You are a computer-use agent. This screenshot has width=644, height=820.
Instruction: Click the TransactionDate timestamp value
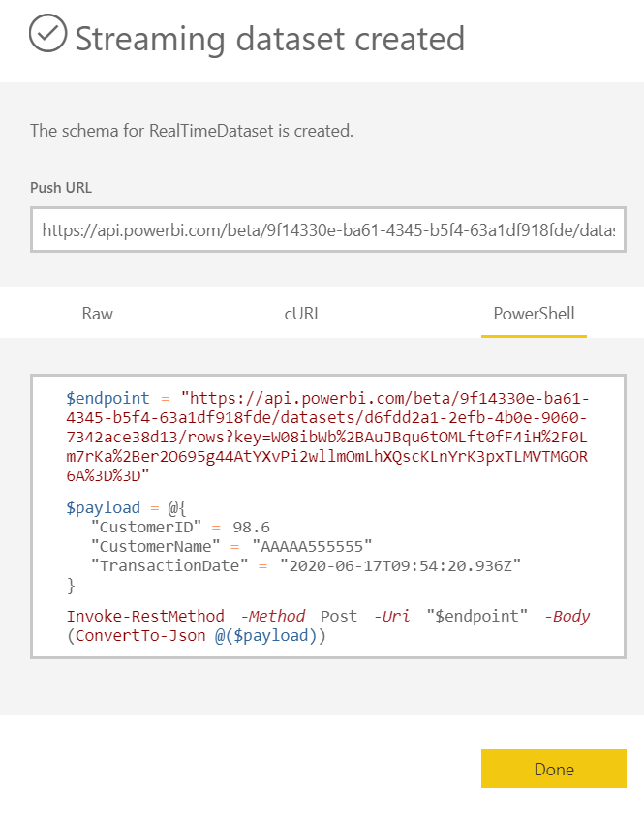click(401, 564)
